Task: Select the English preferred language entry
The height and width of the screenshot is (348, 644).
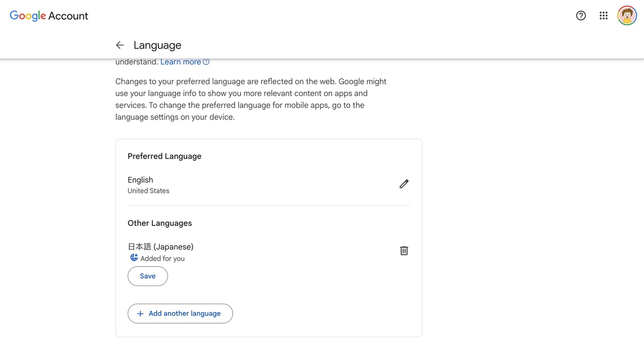Action: tap(141, 180)
